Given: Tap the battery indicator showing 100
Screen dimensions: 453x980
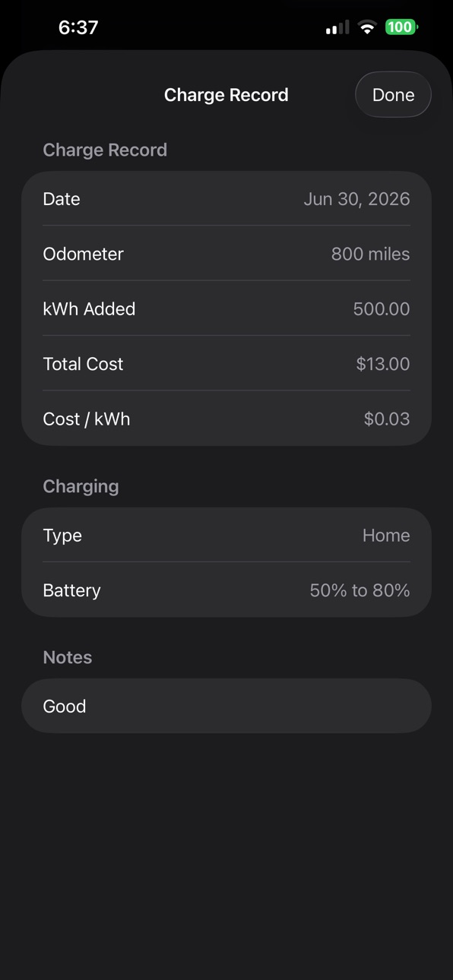Looking at the screenshot, I should [x=401, y=27].
